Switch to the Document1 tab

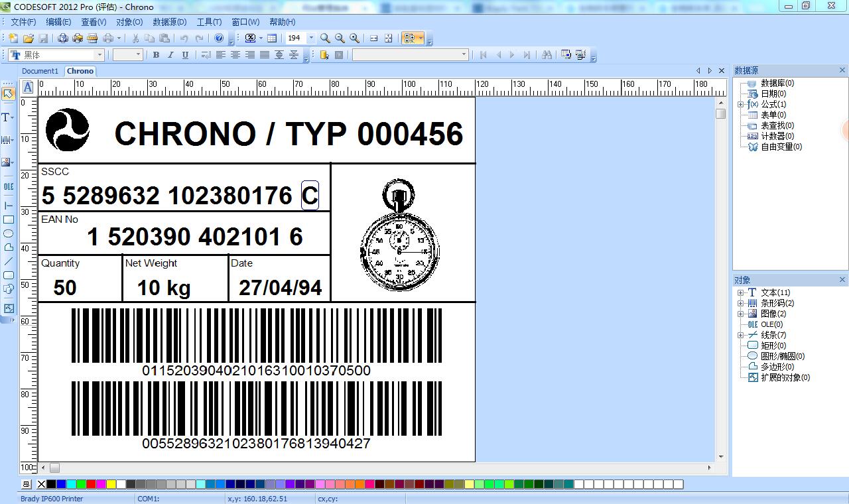point(40,71)
